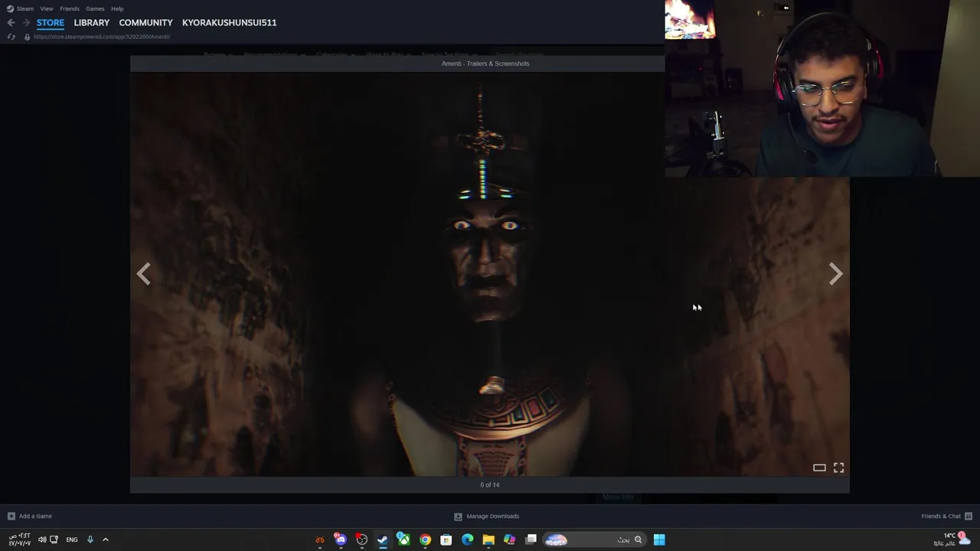This screenshot has width=980, height=551.
Task: Open the View menu
Action: click(x=47, y=8)
